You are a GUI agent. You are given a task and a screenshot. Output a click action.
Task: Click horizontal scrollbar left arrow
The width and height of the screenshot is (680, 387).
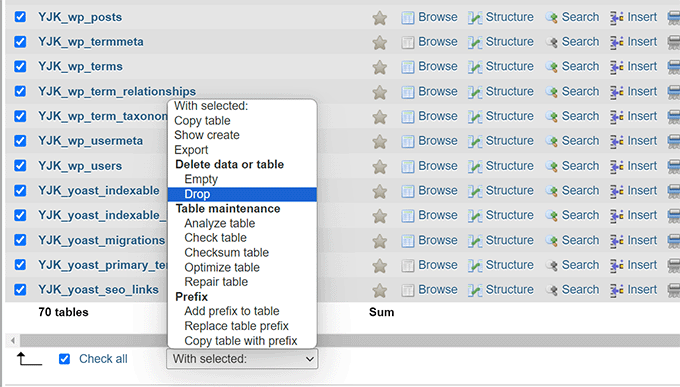[13, 340]
